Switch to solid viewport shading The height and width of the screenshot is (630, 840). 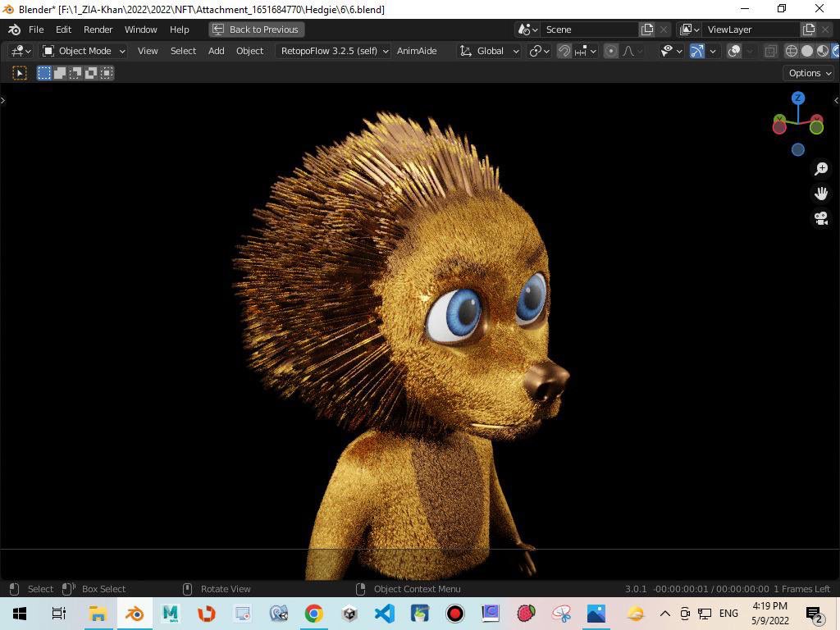[807, 51]
